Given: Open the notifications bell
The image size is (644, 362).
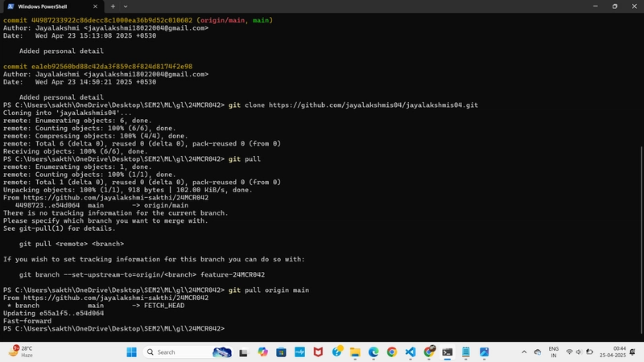Looking at the screenshot, I should [x=633, y=352].
